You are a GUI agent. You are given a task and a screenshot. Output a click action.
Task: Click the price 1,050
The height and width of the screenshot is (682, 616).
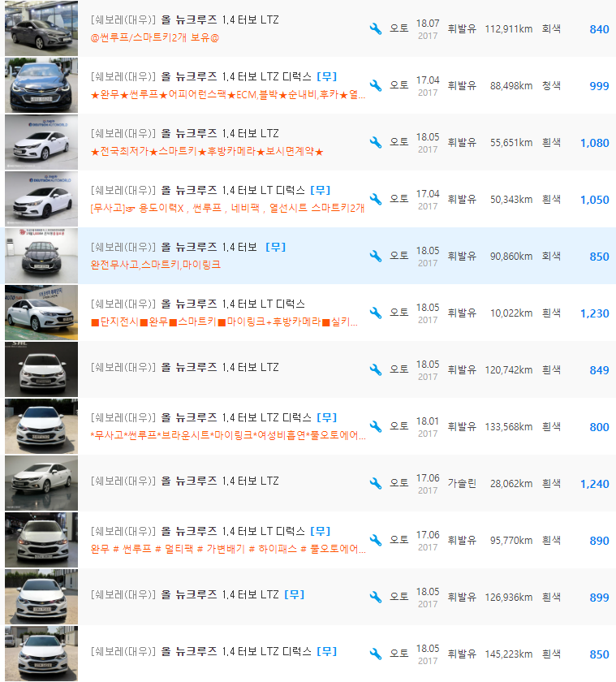point(595,200)
